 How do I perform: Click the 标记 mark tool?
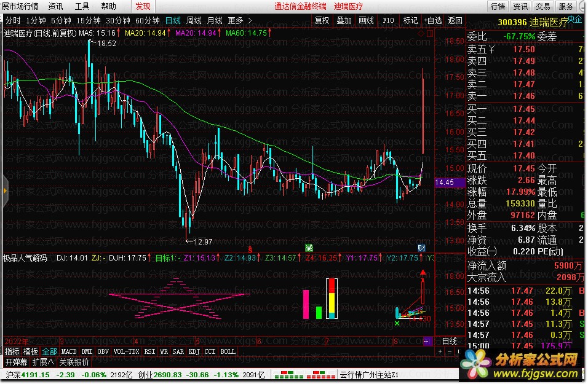[x=410, y=21]
